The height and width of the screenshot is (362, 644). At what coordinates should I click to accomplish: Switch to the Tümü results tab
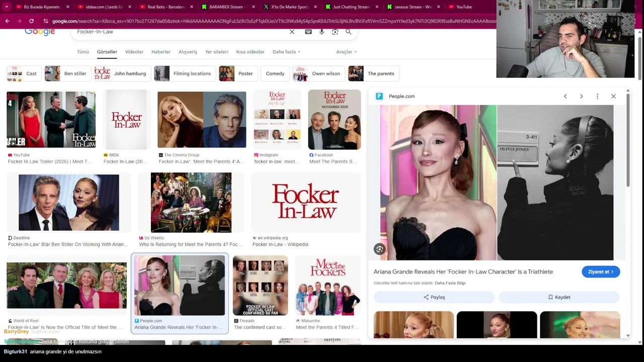[x=83, y=52]
